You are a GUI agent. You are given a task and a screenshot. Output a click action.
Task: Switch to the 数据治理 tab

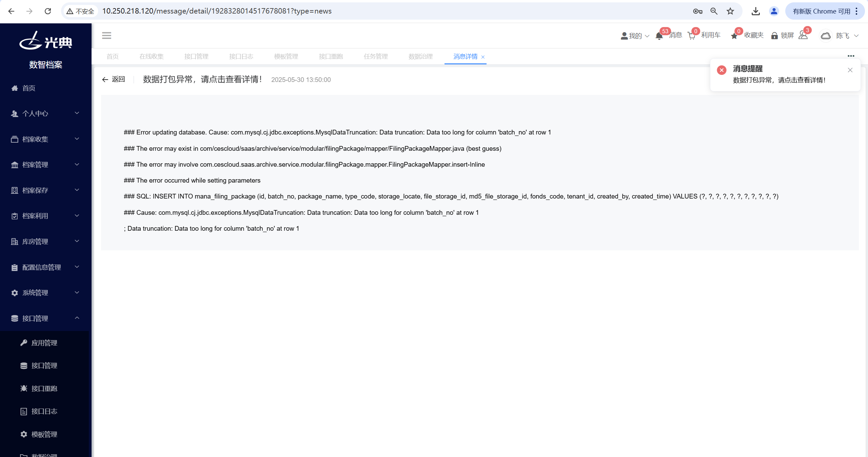click(x=421, y=57)
